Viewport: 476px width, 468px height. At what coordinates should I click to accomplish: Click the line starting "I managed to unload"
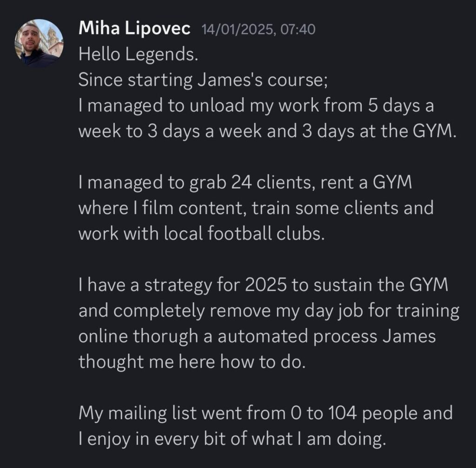tap(256, 106)
